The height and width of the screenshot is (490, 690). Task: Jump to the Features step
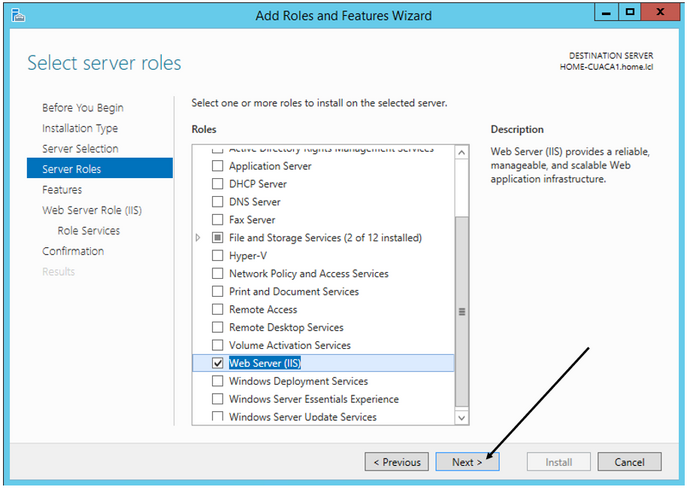tap(62, 190)
